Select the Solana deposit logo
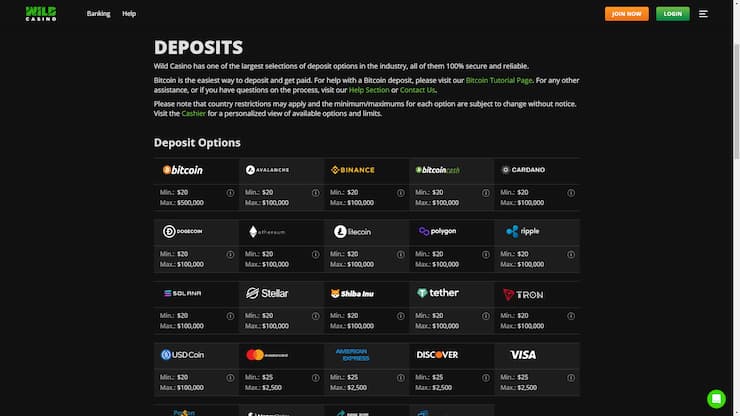This screenshot has width=740, height=416. point(183,293)
